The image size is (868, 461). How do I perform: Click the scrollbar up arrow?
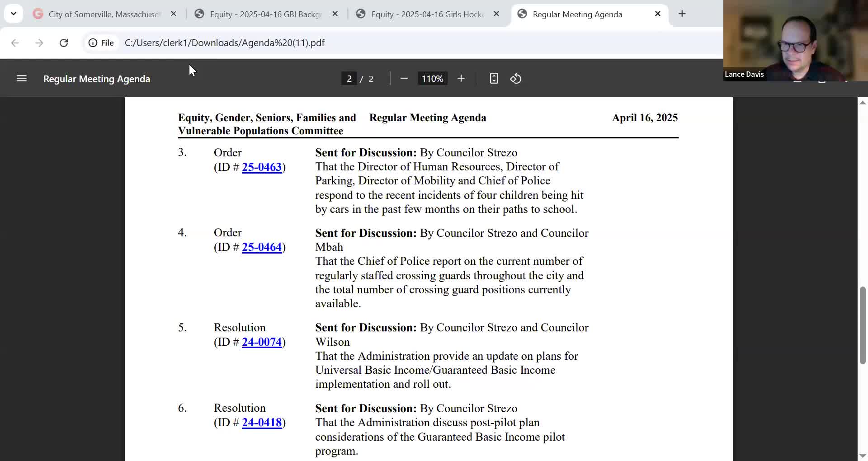[x=863, y=103]
